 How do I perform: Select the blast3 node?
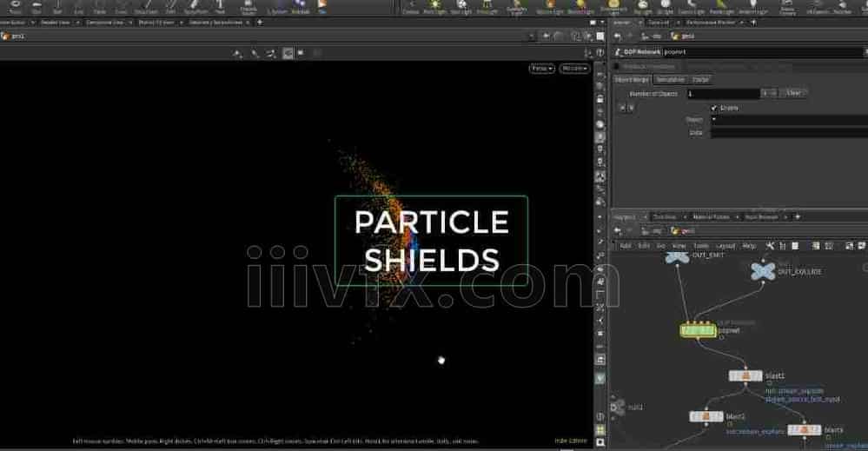805,429
